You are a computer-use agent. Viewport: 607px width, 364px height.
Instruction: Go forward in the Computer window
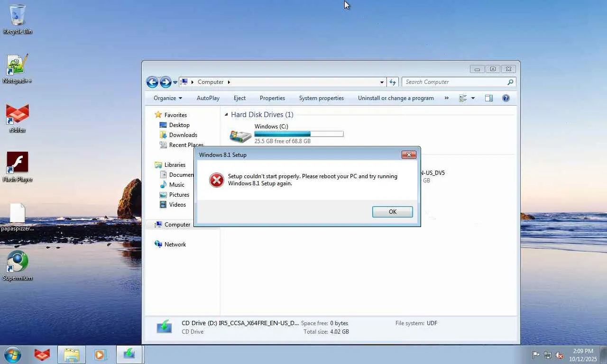(166, 82)
